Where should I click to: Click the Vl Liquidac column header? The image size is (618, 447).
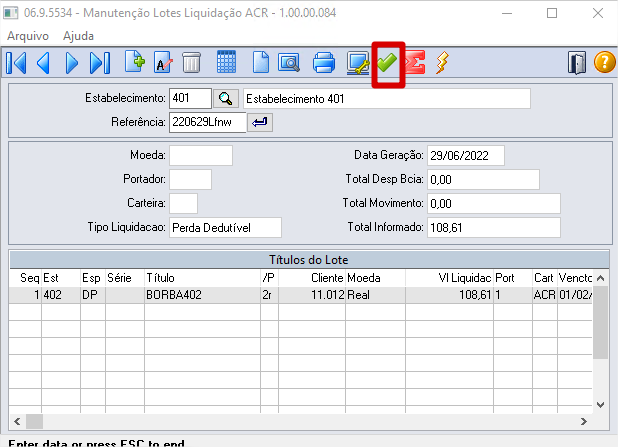pos(449,278)
